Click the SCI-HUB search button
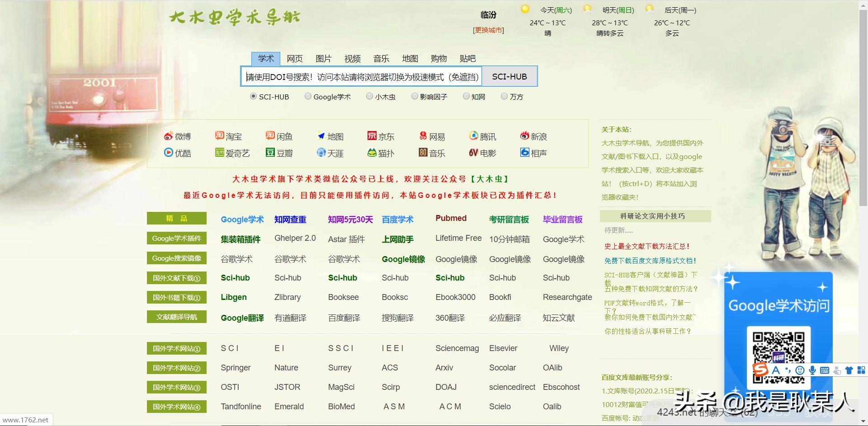 point(509,76)
